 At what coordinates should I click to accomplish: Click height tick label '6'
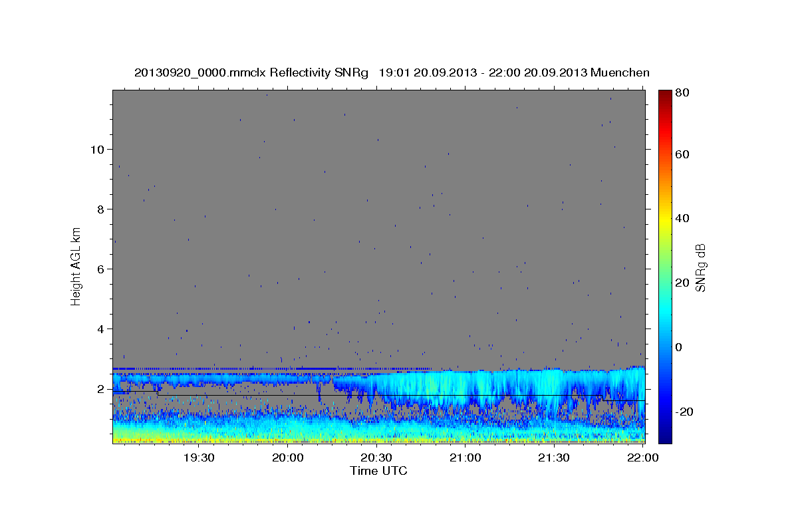(101, 269)
